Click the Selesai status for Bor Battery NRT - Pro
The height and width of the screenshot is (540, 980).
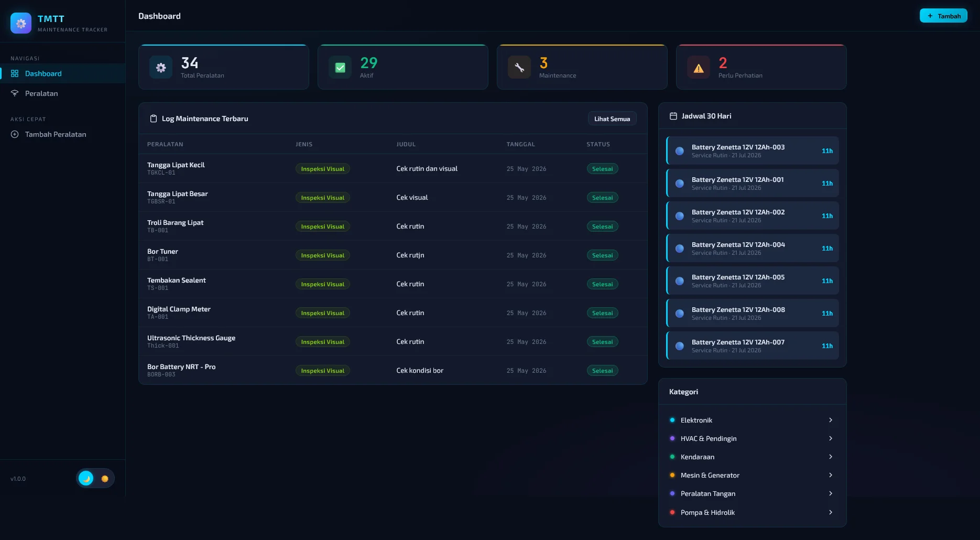[x=602, y=371]
